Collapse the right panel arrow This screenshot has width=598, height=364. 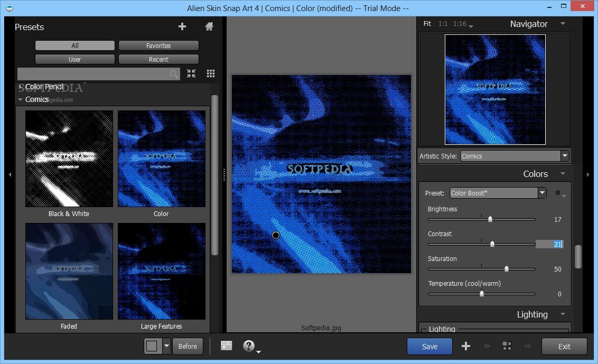[x=588, y=175]
